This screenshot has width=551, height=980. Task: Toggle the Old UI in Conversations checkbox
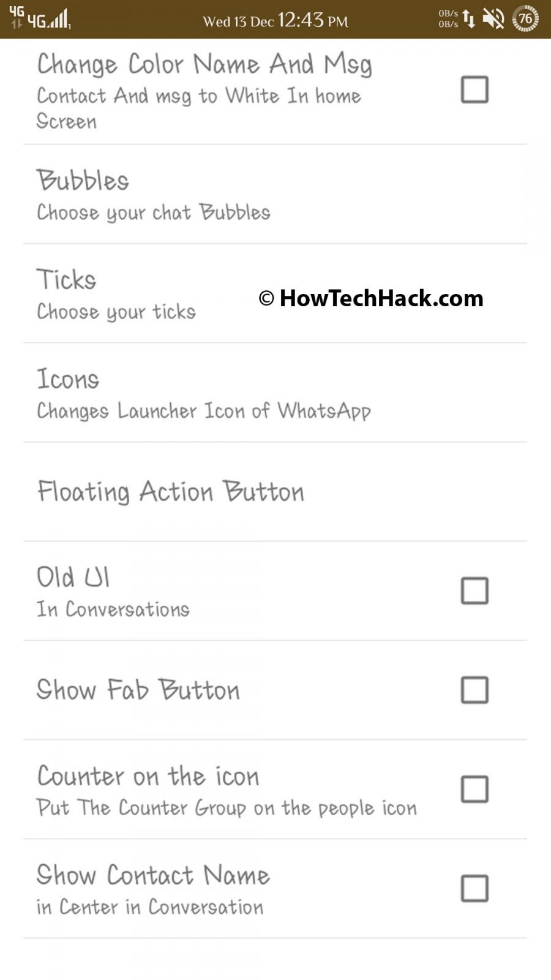(474, 591)
